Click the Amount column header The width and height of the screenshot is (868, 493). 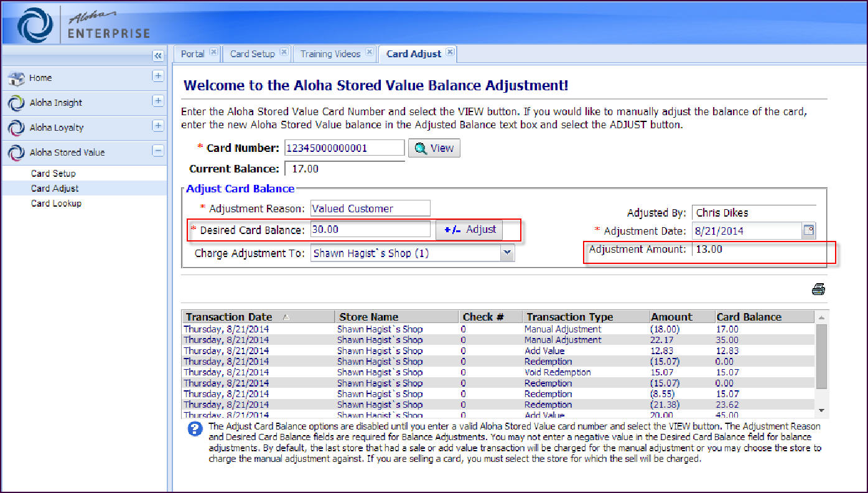[681, 317]
